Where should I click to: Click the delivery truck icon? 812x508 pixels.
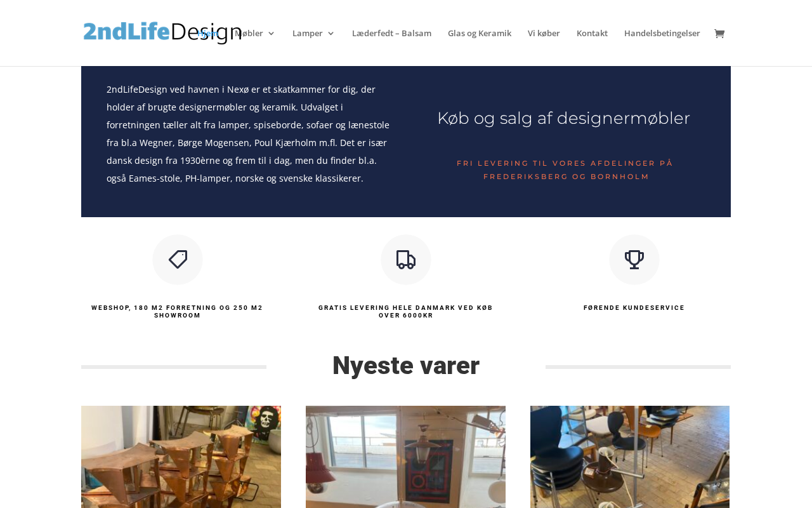pyautogui.click(x=406, y=260)
